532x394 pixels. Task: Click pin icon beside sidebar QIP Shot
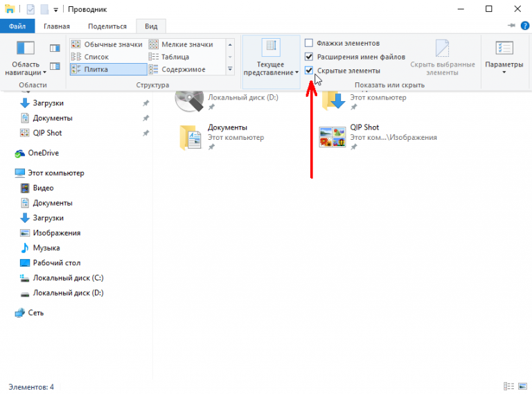(146, 133)
